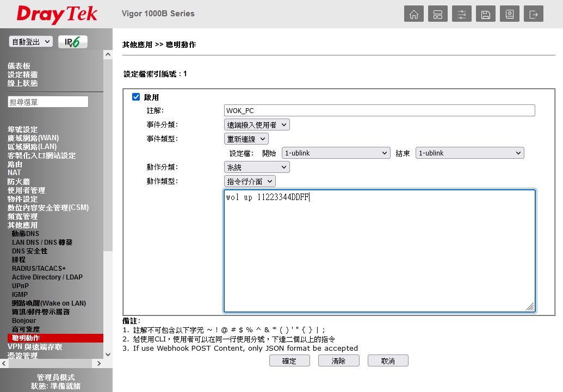The image size is (563, 392).
Task: Click the floppy disk save icon
Action: point(486,14)
